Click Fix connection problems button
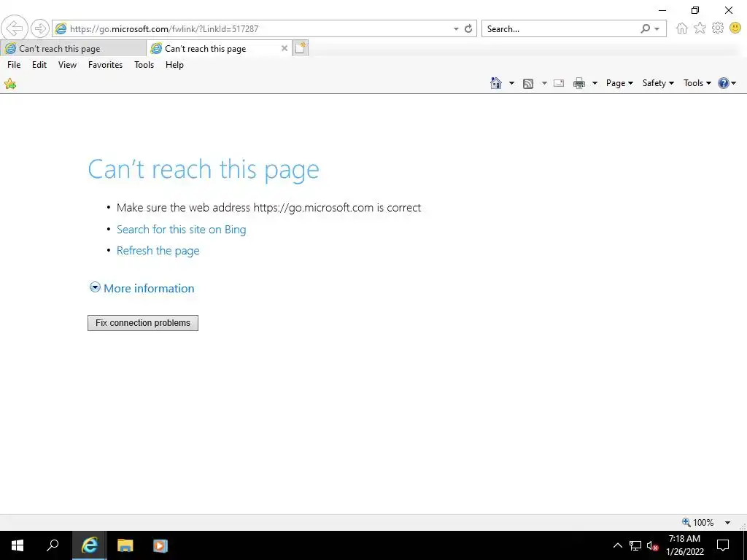The image size is (747, 560). point(143,323)
